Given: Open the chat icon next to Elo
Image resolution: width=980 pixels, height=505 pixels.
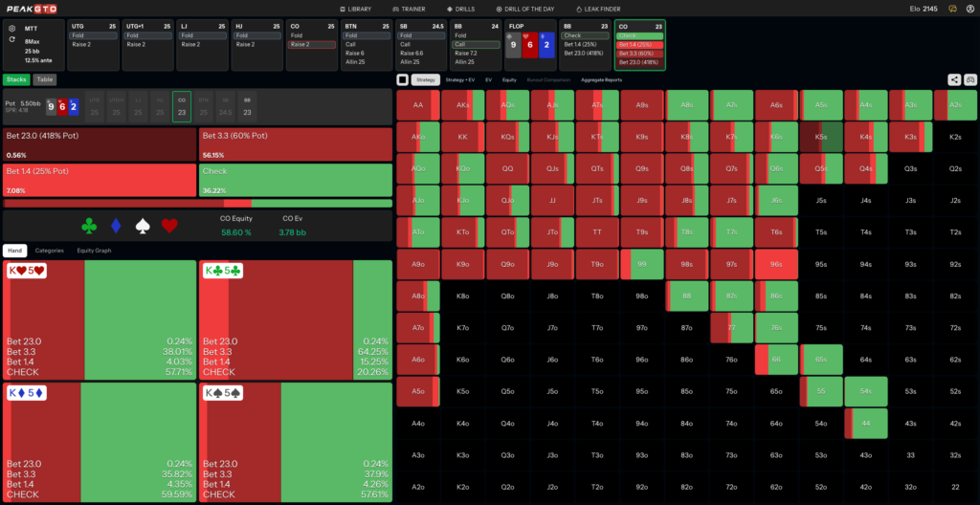Looking at the screenshot, I should pos(952,9).
